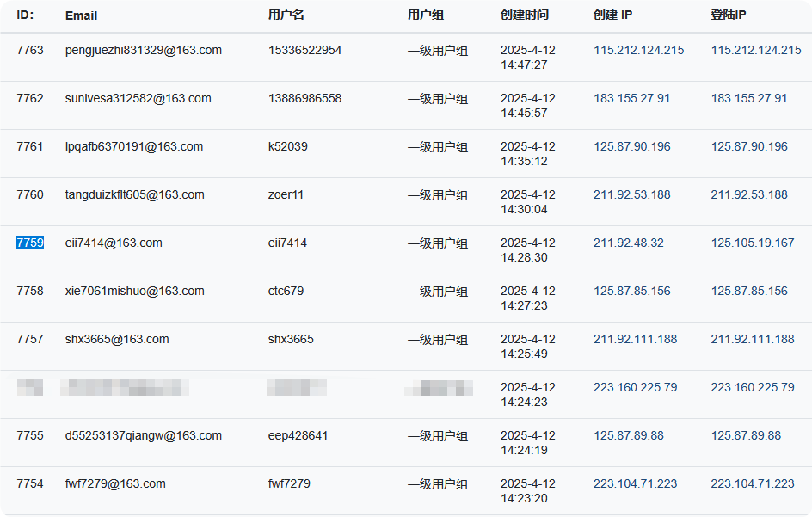The height and width of the screenshot is (517, 812).
Task: Click the 登陆IP column header
Action: click(728, 15)
